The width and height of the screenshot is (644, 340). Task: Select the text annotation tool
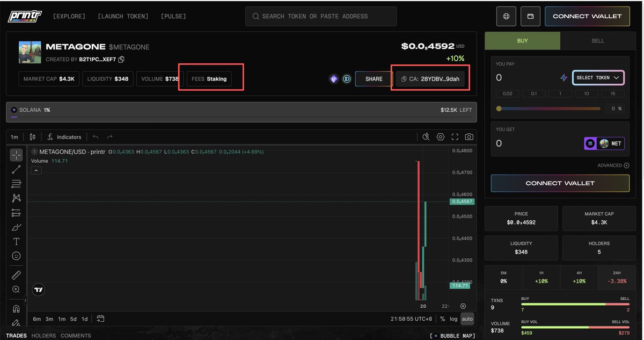tap(16, 242)
